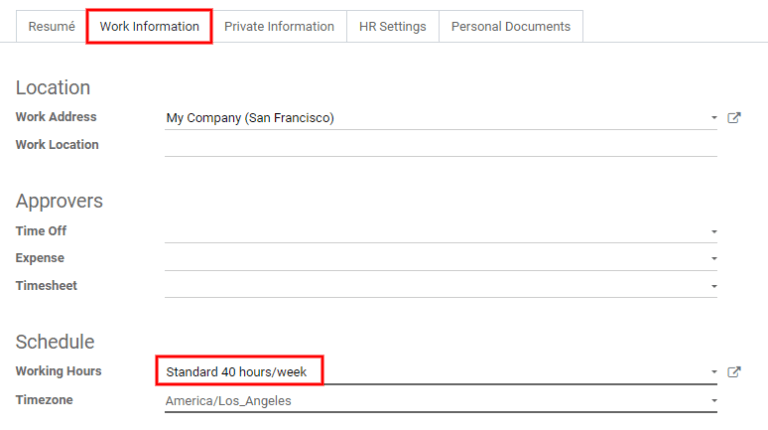Go to the HR Settings tab
This screenshot has width=768, height=430.
(393, 27)
